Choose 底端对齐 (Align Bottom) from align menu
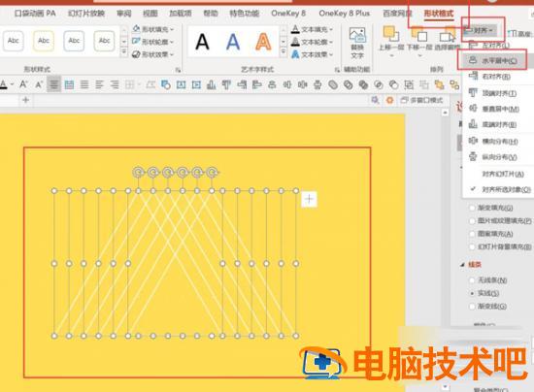534x392 pixels. click(495, 124)
